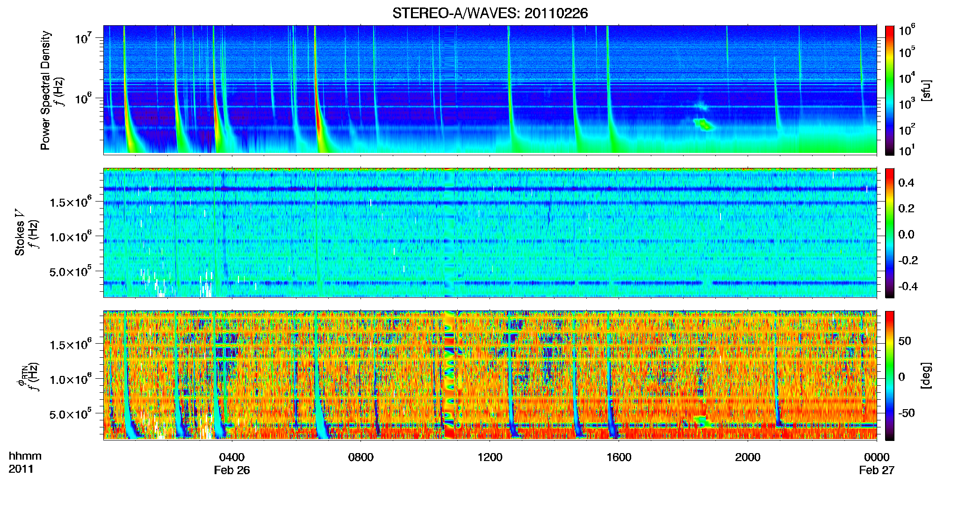The width and height of the screenshot is (980, 505).
Task: Click the 0800 time axis label
Action: pyautogui.click(x=361, y=457)
